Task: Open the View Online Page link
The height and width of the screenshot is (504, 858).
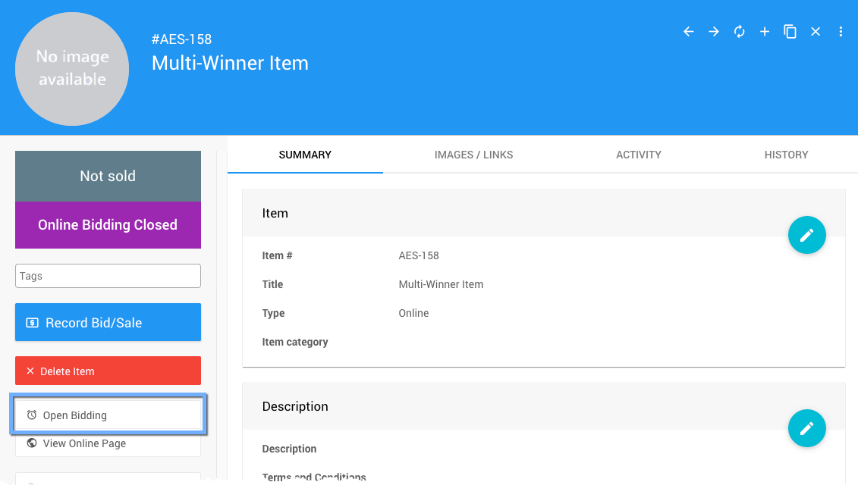Action: [x=108, y=443]
